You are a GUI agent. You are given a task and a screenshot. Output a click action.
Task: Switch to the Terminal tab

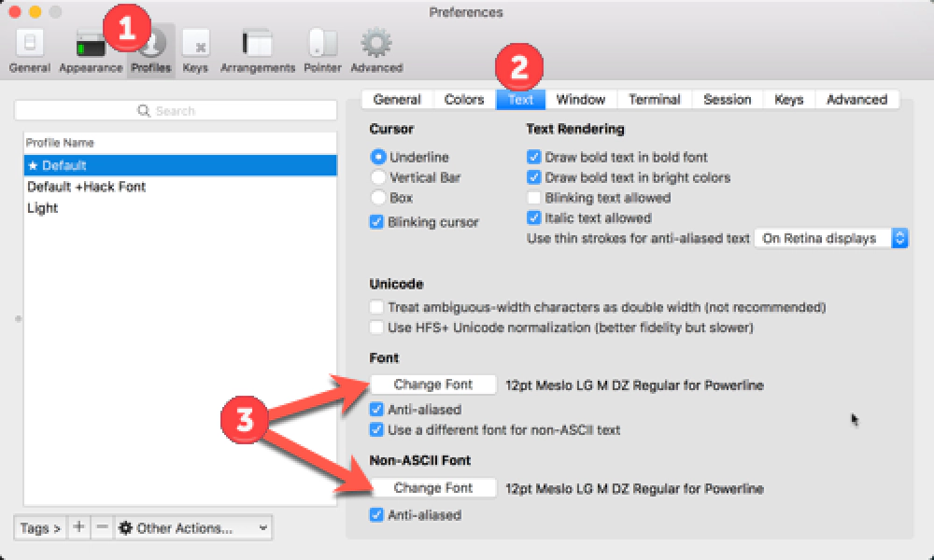click(x=654, y=100)
